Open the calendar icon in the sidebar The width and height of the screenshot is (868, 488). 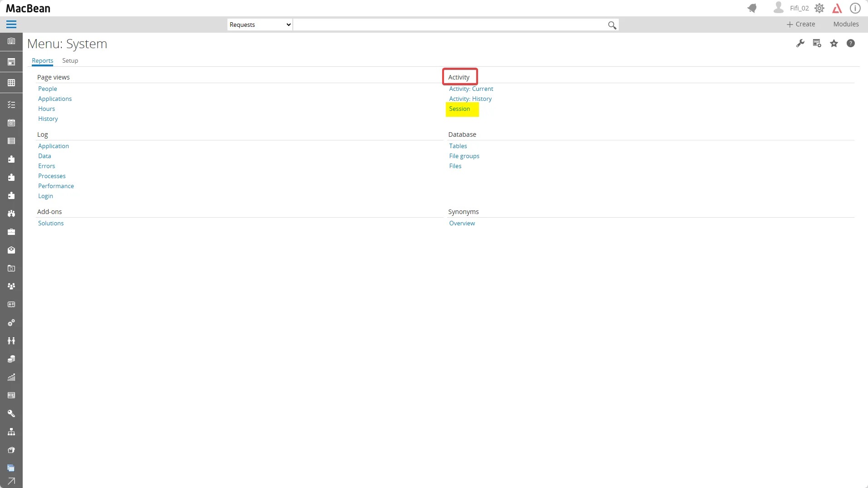click(11, 123)
